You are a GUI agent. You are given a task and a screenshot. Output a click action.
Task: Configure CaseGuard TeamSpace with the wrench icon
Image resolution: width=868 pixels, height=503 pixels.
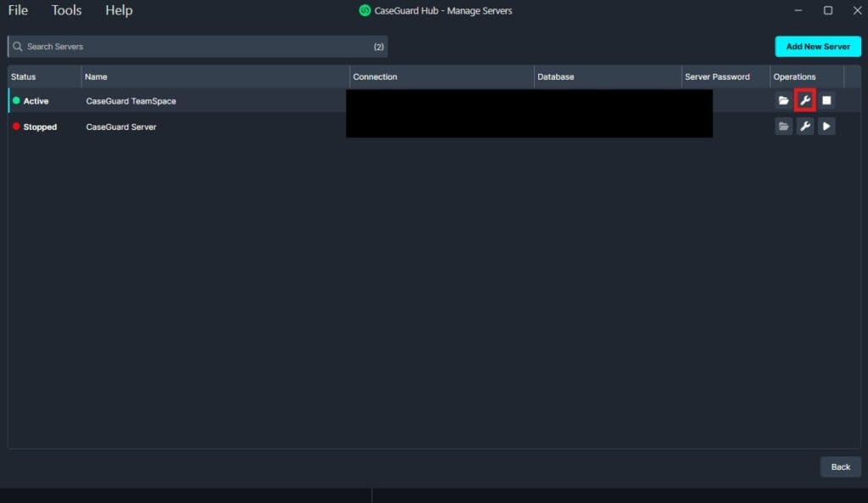click(x=805, y=100)
